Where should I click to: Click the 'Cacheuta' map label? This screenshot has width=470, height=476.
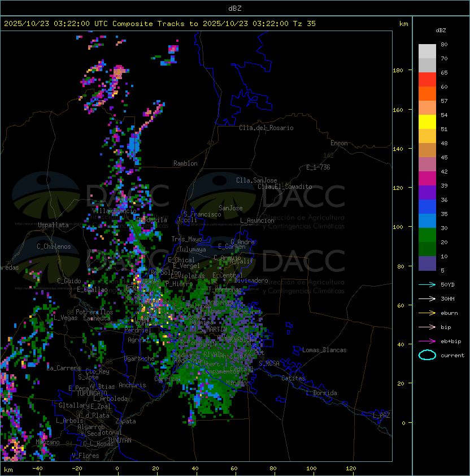(97, 318)
